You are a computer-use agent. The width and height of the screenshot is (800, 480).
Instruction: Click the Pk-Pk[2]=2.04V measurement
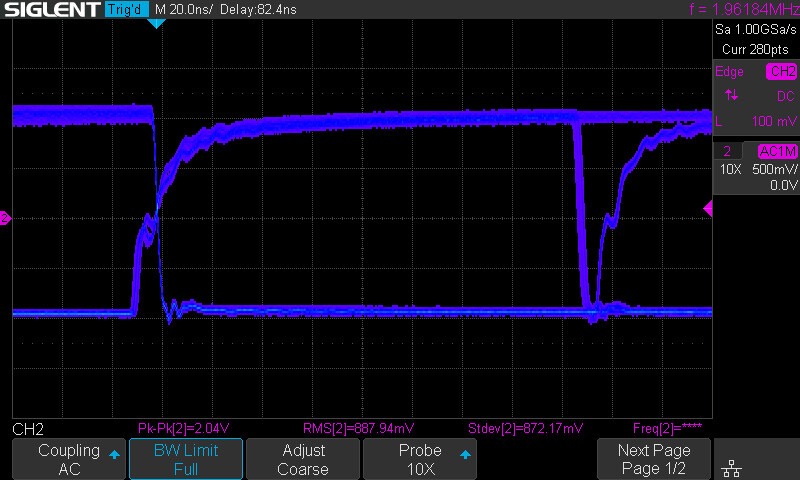tap(183, 428)
